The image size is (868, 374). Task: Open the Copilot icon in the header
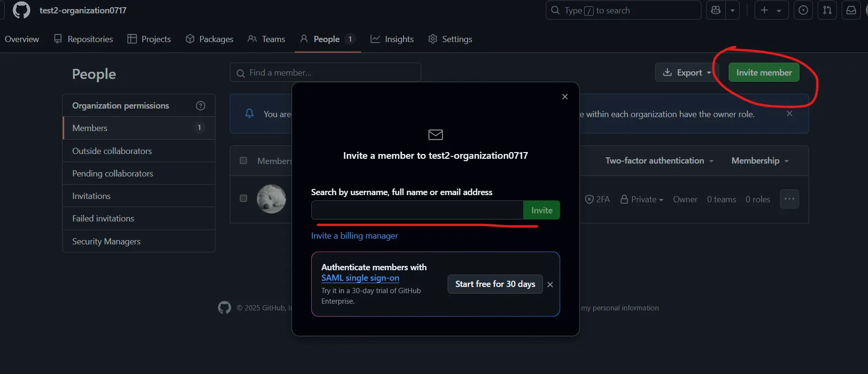click(716, 10)
